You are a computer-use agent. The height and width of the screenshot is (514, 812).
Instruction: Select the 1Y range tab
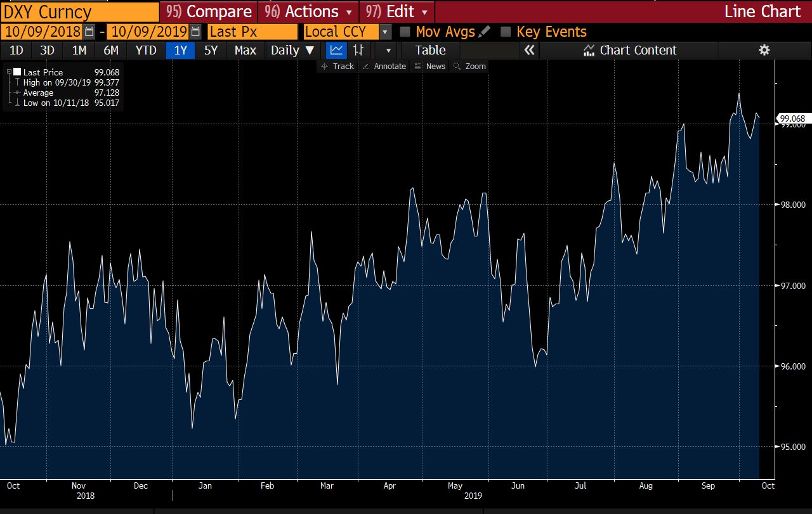click(180, 50)
